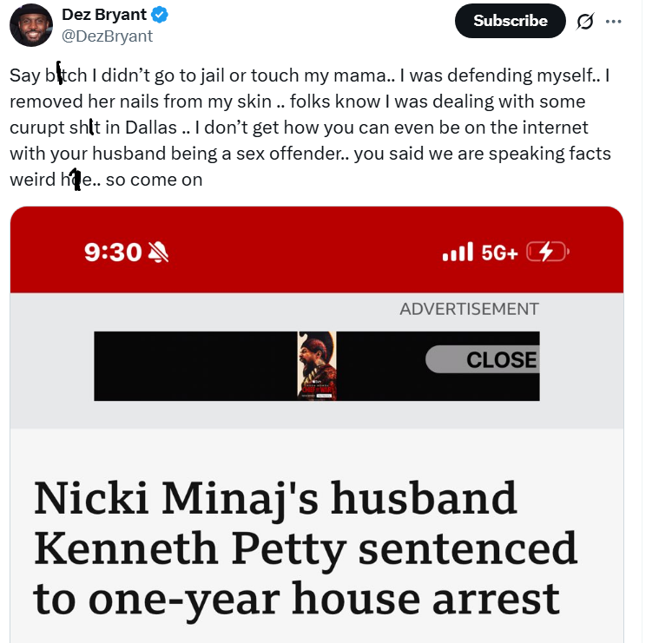Open Dez Bryant's profile avatar
The width and height of the screenshot is (672, 643).
coord(31,25)
